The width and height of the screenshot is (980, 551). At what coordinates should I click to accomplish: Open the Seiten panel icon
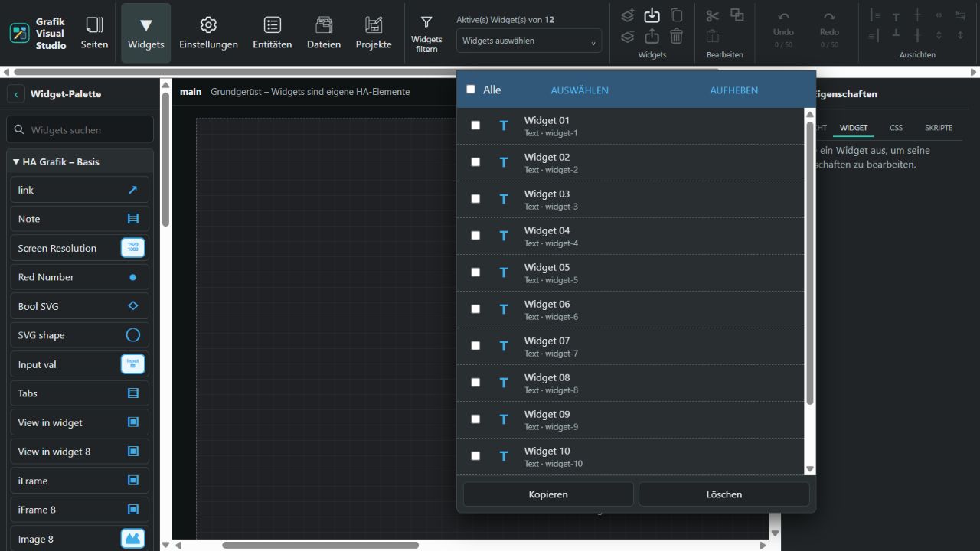94,25
